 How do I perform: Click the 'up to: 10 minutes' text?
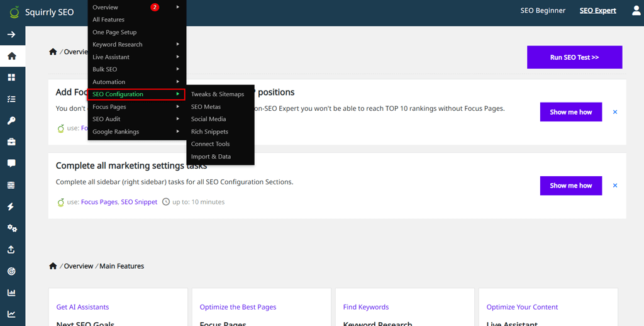tap(198, 202)
